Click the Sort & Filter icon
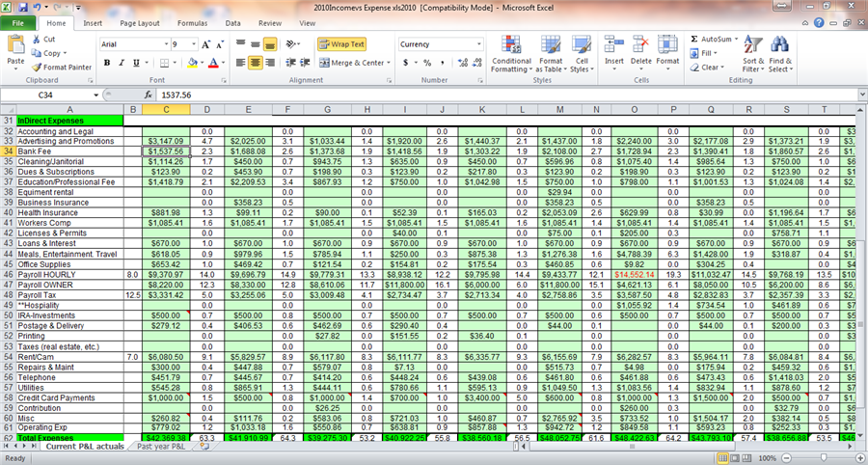Screen dimensions: 868x465 click(x=753, y=53)
